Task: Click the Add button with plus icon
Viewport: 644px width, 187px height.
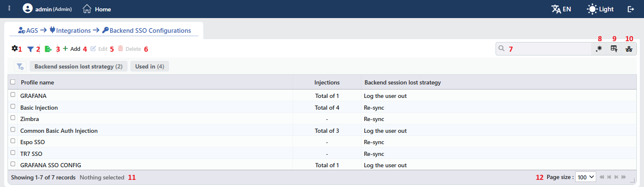Action: click(71, 49)
